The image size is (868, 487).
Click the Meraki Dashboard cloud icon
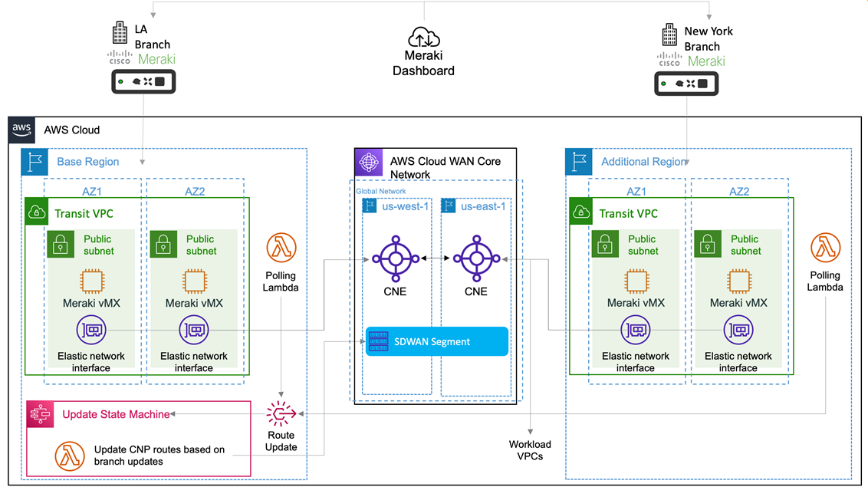click(424, 37)
